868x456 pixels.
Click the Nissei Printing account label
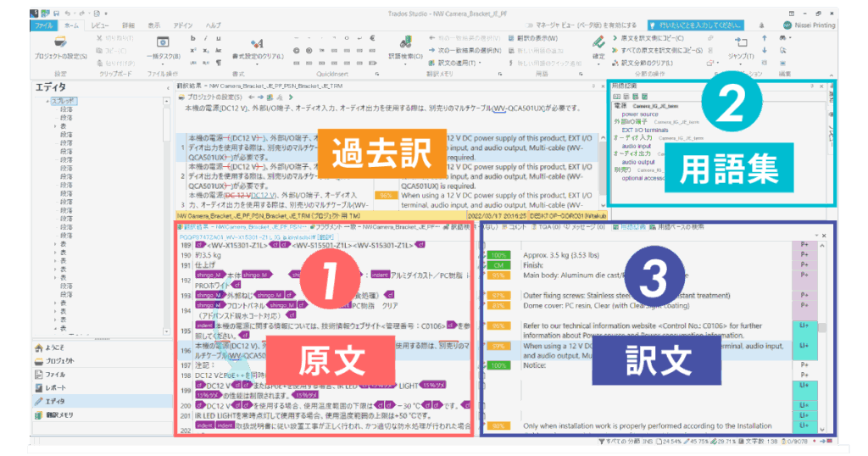tap(815, 25)
